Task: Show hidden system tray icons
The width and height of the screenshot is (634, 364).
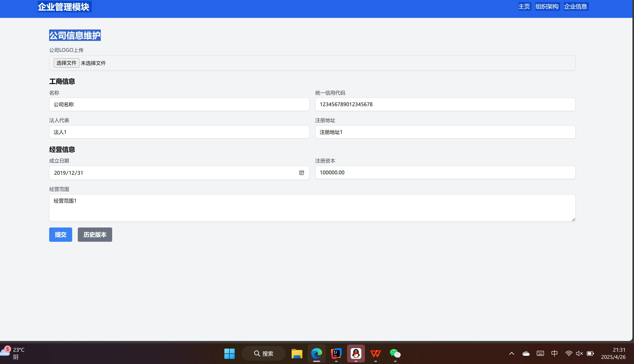Action: [512, 353]
